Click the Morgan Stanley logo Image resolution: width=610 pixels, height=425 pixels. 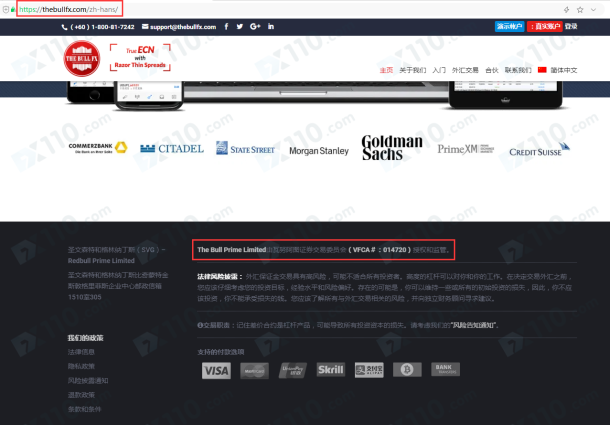[x=319, y=151]
